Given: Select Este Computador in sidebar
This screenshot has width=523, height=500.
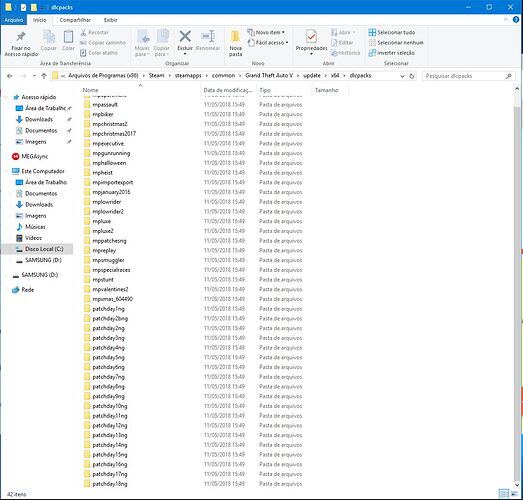Looking at the screenshot, I should click(x=43, y=171).
